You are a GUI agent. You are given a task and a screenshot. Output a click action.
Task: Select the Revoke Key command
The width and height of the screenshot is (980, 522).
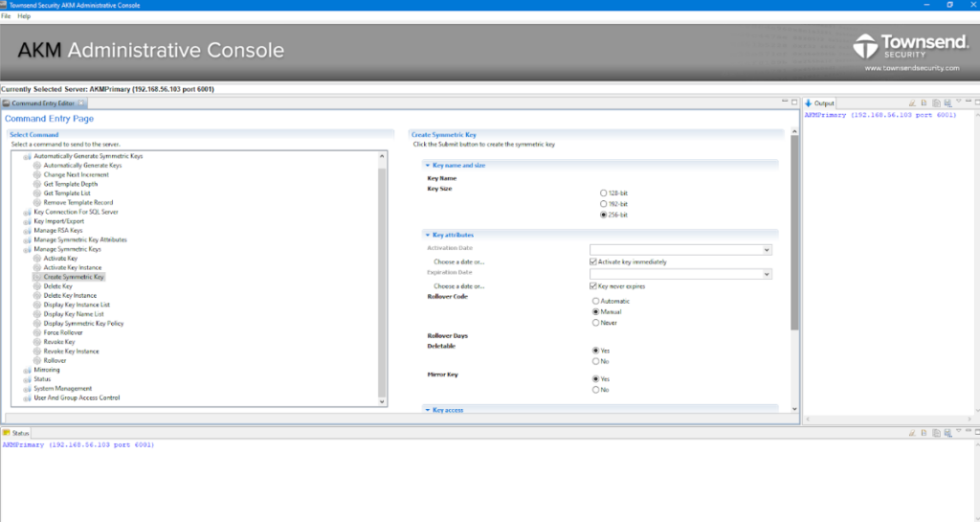tap(58, 342)
